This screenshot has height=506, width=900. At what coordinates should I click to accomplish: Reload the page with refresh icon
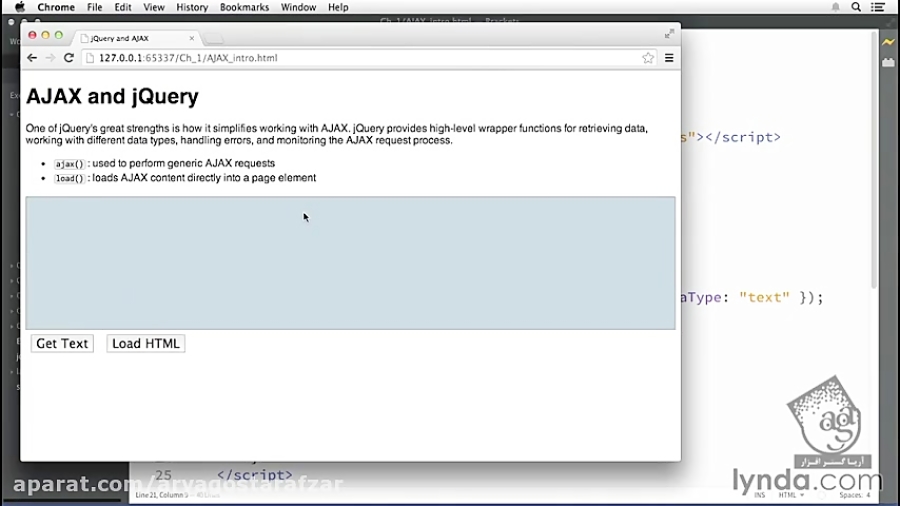[x=69, y=58]
